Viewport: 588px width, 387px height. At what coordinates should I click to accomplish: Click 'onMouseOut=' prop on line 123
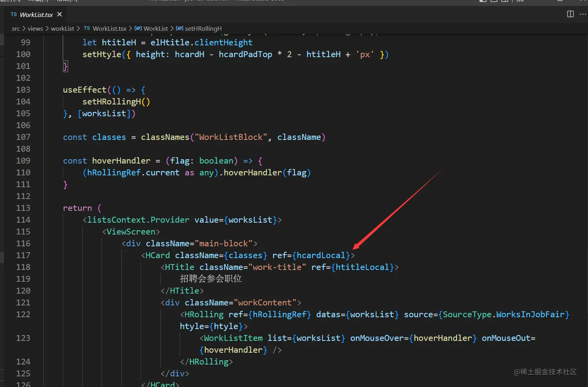508,338
